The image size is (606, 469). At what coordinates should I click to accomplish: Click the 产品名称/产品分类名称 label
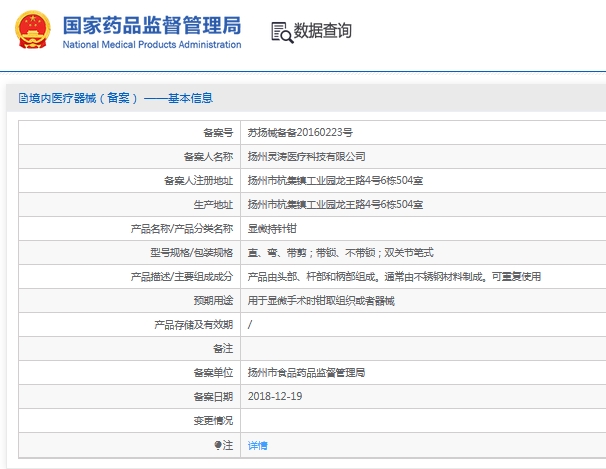182,229
